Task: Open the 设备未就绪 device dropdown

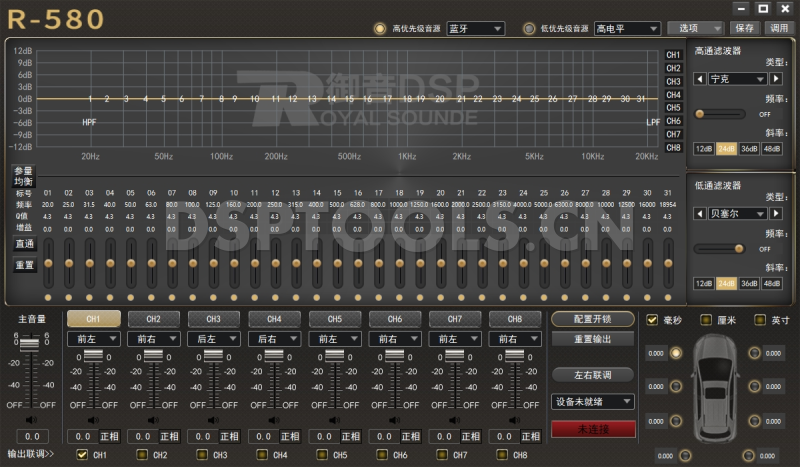Action: point(593,402)
